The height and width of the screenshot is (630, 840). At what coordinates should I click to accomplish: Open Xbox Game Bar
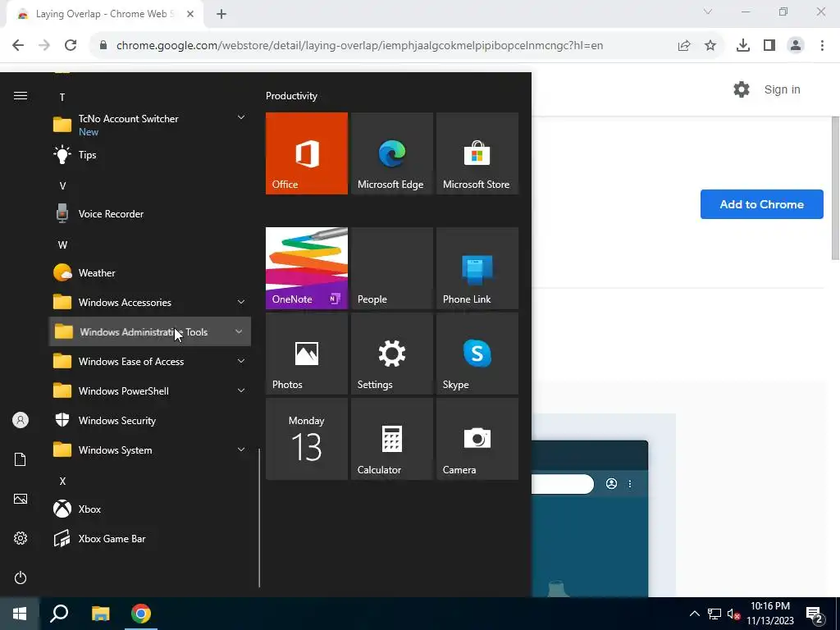[x=150, y=538]
